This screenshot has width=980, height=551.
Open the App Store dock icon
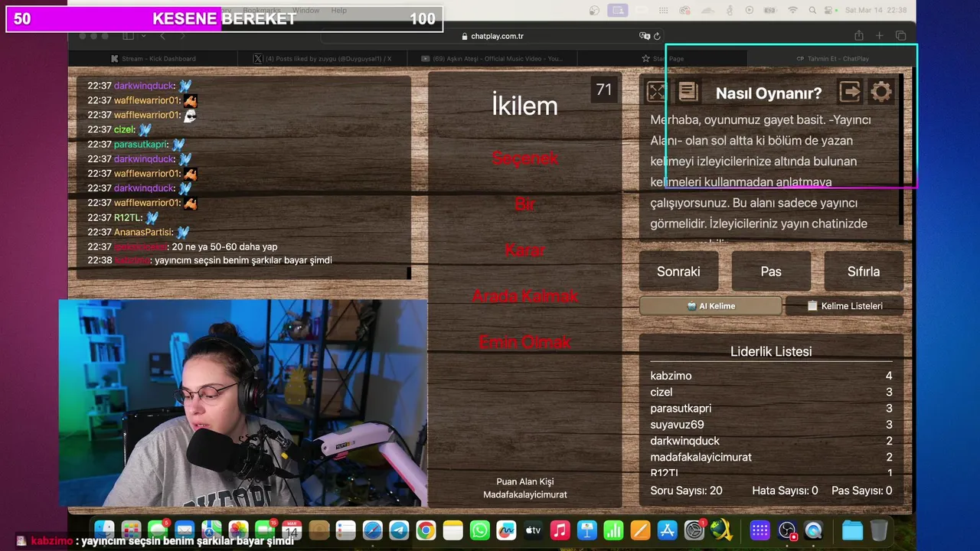[x=668, y=530]
